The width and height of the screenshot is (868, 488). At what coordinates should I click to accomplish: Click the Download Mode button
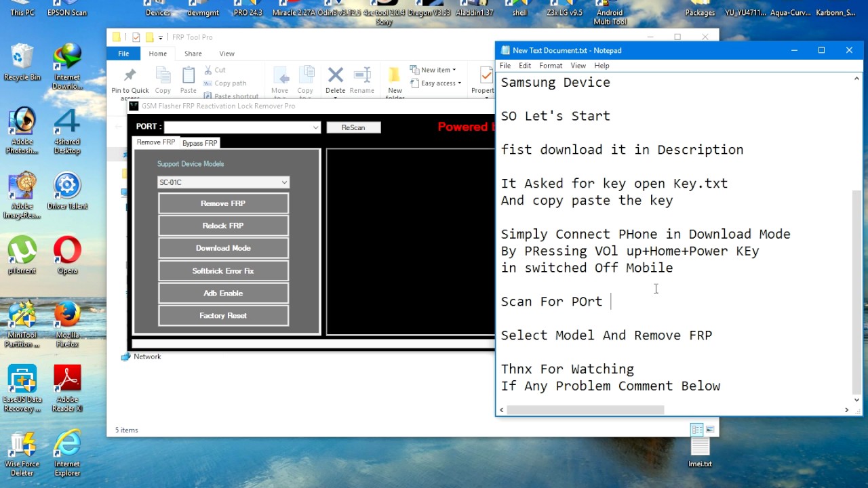(x=223, y=248)
